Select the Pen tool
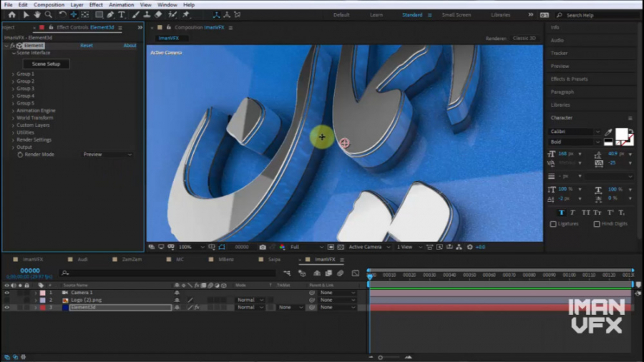Screen dimensions: 644x362 tap(110, 14)
